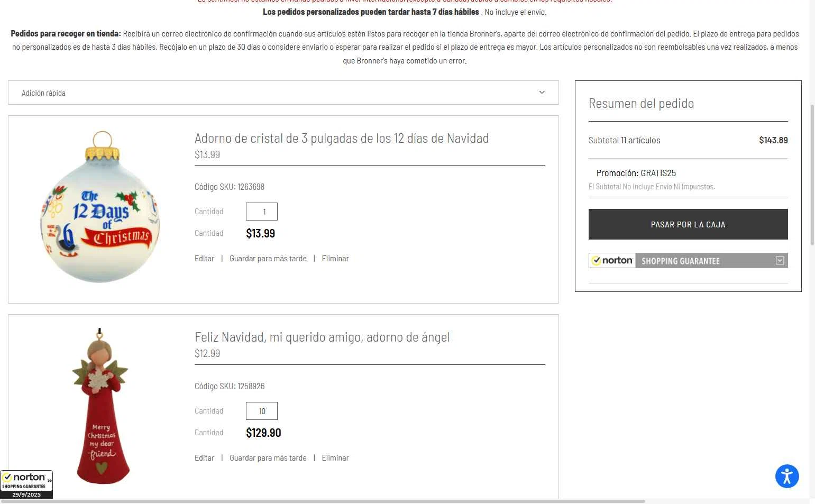Click the Adición rápida chevron arrow
The width and height of the screenshot is (815, 504).
coord(542,93)
